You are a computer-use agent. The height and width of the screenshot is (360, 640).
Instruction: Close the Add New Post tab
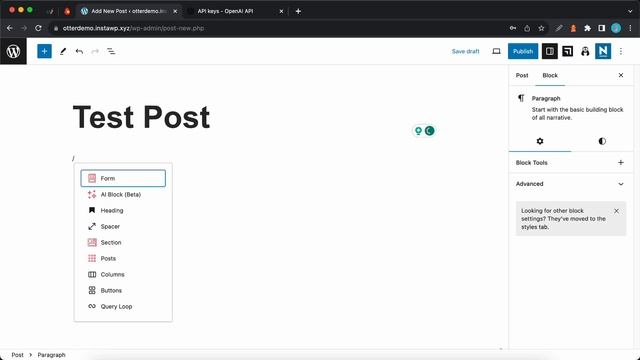175,11
